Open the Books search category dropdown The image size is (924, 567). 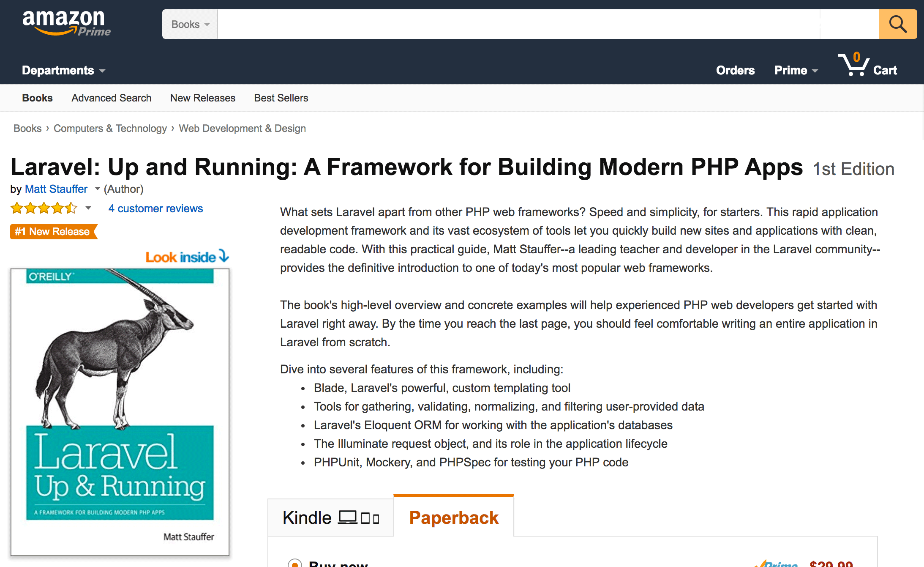point(190,24)
